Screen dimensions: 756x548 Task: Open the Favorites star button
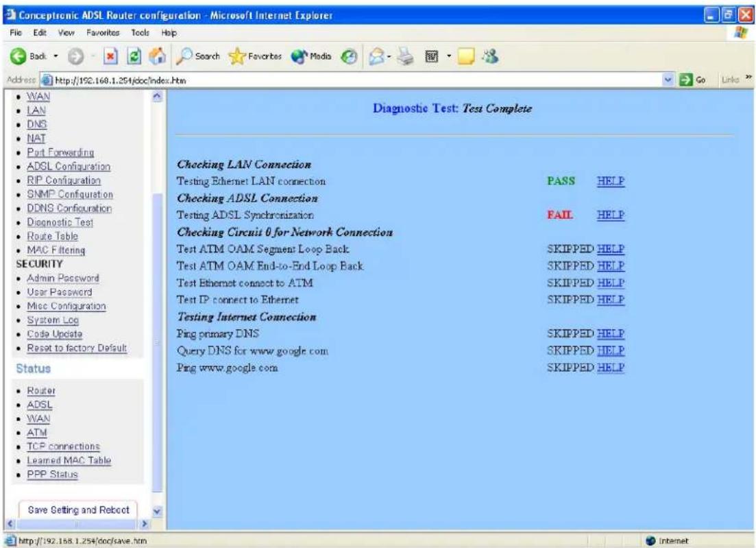tap(255, 57)
